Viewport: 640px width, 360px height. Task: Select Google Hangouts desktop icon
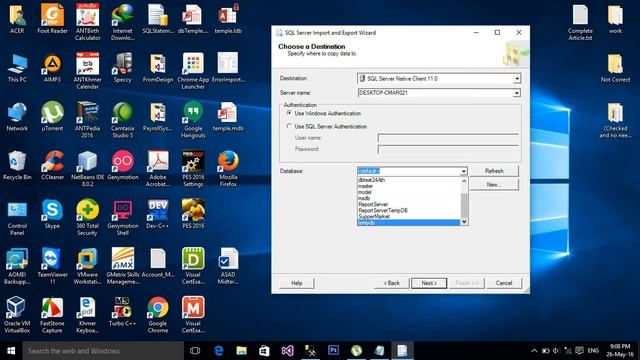pyautogui.click(x=193, y=120)
